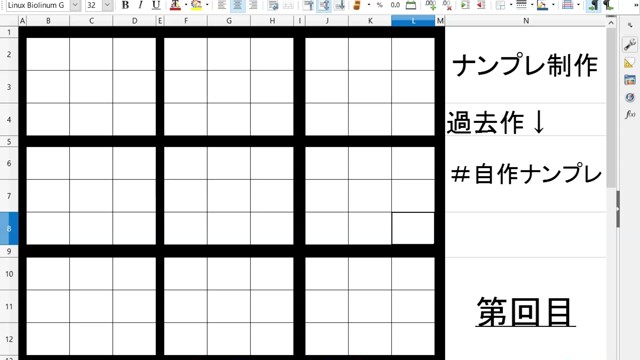Open the sidebar Gallery panel
640x360 pixels.
coord(630,80)
